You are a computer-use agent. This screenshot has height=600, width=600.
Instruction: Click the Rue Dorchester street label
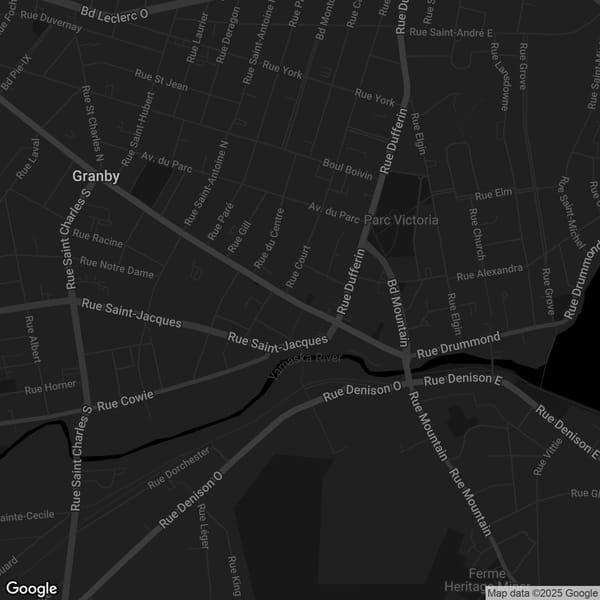pyautogui.click(x=179, y=467)
